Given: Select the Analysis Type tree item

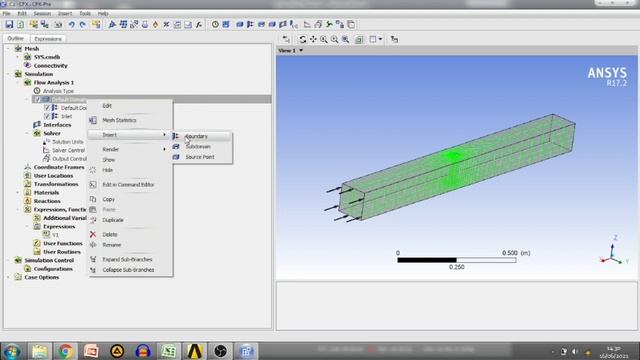Looking at the screenshot, I should tap(58, 91).
